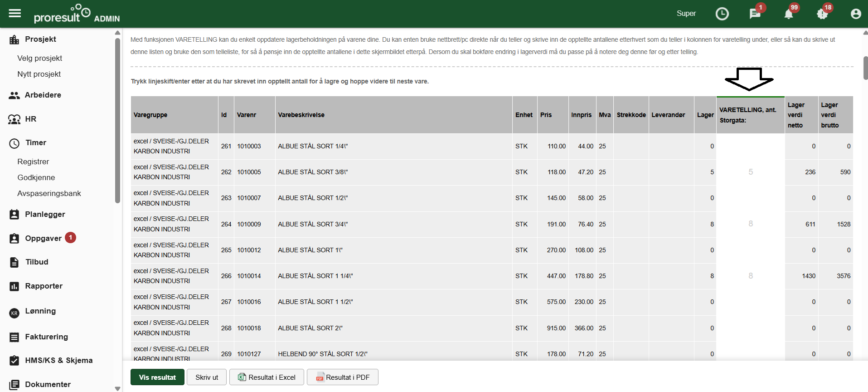Click the Rapporter chart icon
Image resolution: width=868 pixels, height=392 pixels.
(x=15, y=286)
